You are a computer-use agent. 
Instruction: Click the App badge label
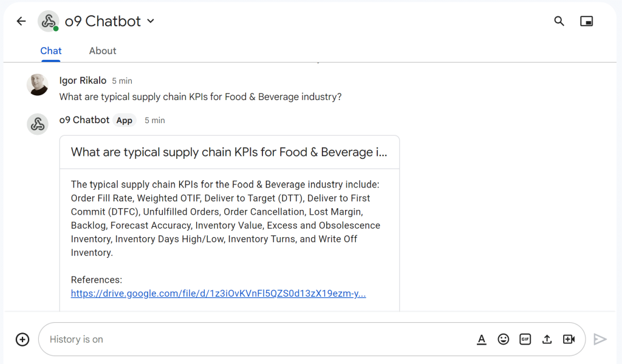pyautogui.click(x=124, y=120)
